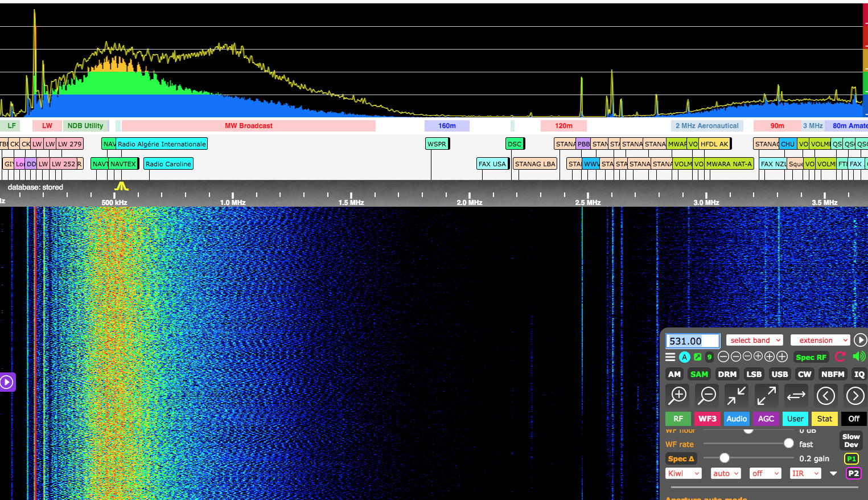Open the extension dropdown
This screenshot has height=500, width=868.
[x=820, y=340]
